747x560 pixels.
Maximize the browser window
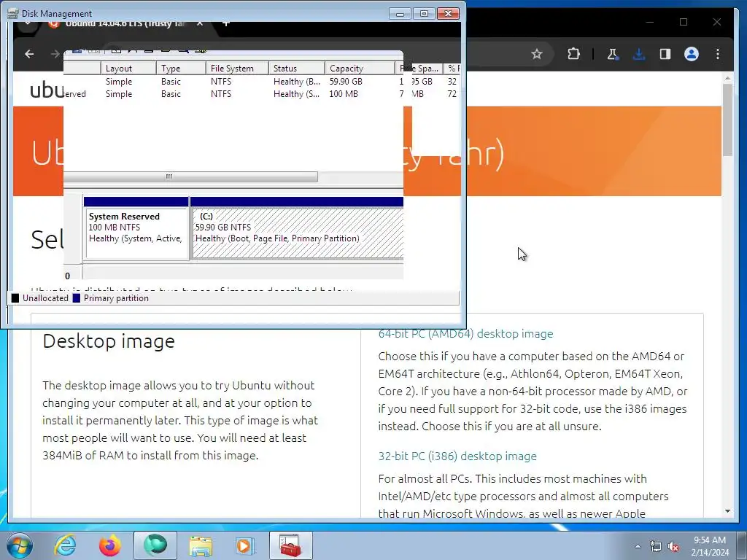[684, 22]
